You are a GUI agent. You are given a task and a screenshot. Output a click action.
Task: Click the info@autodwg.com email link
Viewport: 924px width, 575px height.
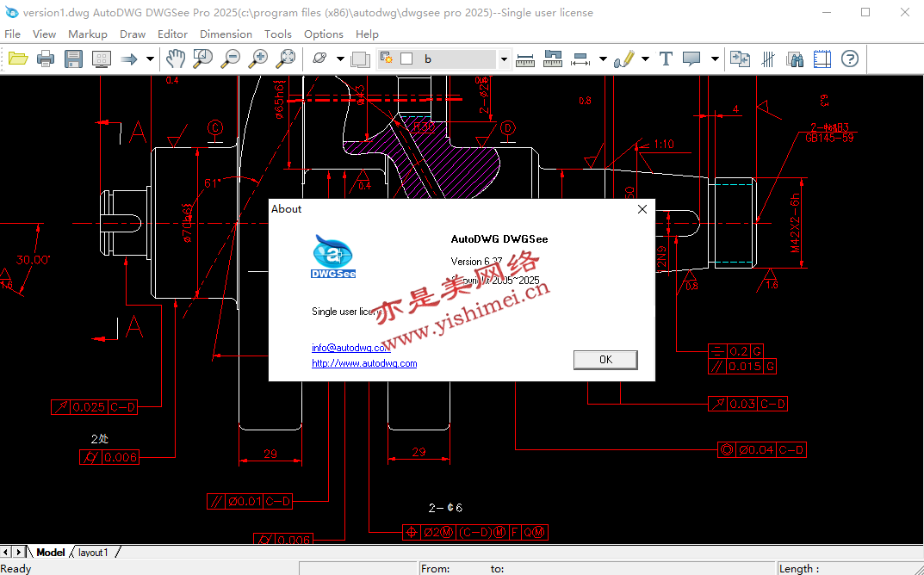coord(350,348)
